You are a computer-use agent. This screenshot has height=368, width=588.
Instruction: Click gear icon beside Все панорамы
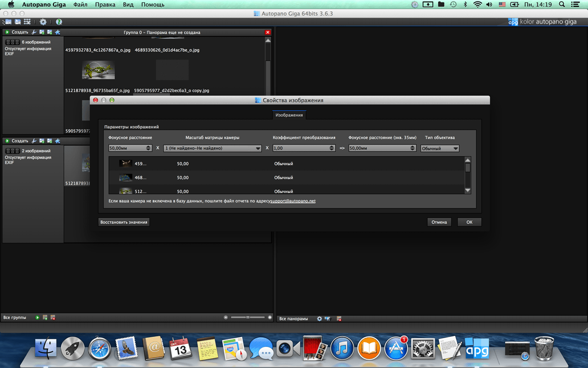[319, 318]
